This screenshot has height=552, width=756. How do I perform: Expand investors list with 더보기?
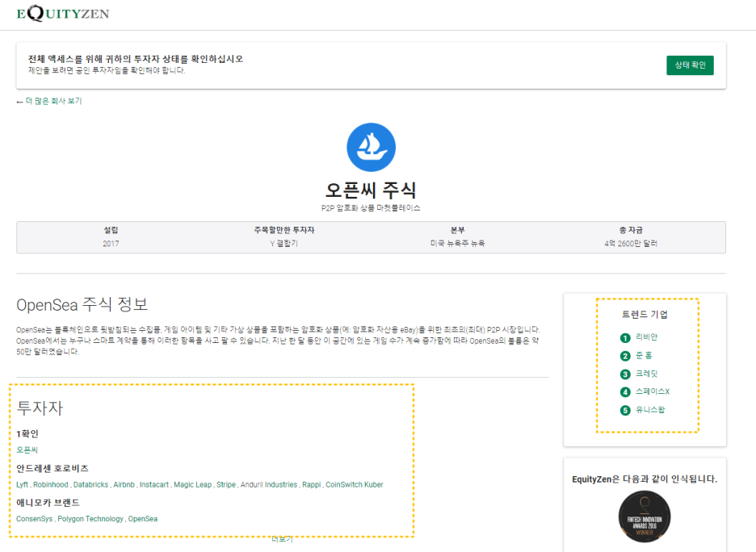coord(282,539)
